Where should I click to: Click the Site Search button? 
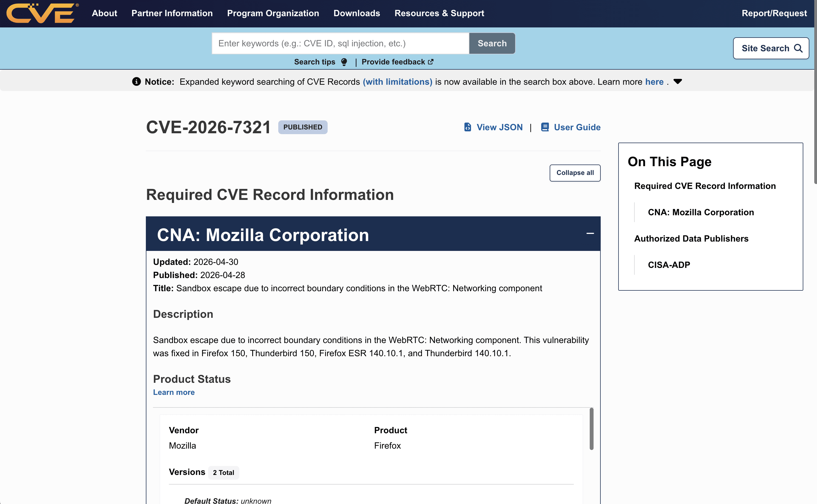tap(771, 48)
